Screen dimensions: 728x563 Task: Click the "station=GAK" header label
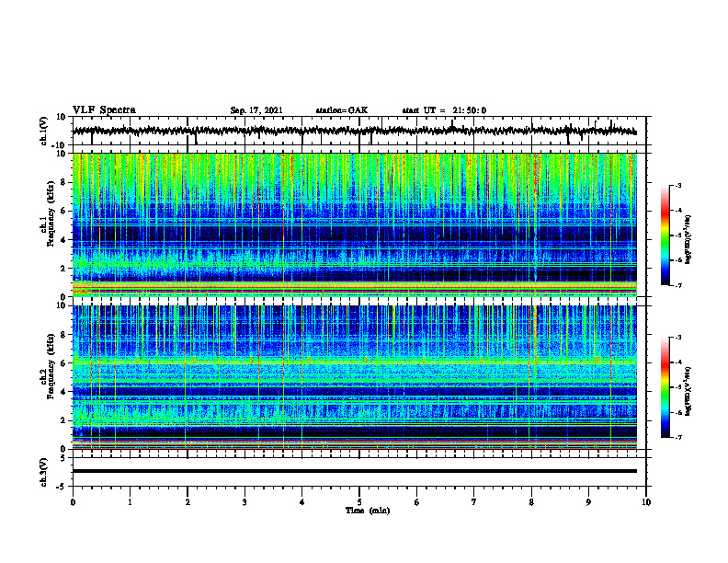pos(342,110)
